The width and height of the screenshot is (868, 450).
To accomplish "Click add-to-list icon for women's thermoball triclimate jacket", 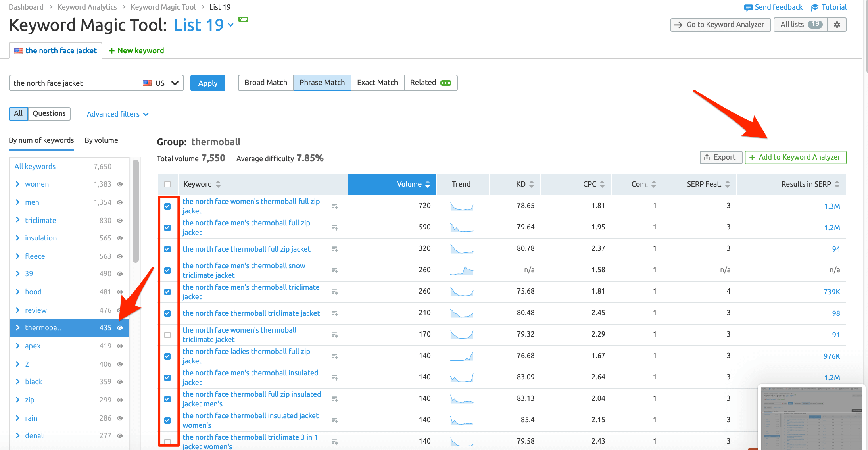I will 335,335.
